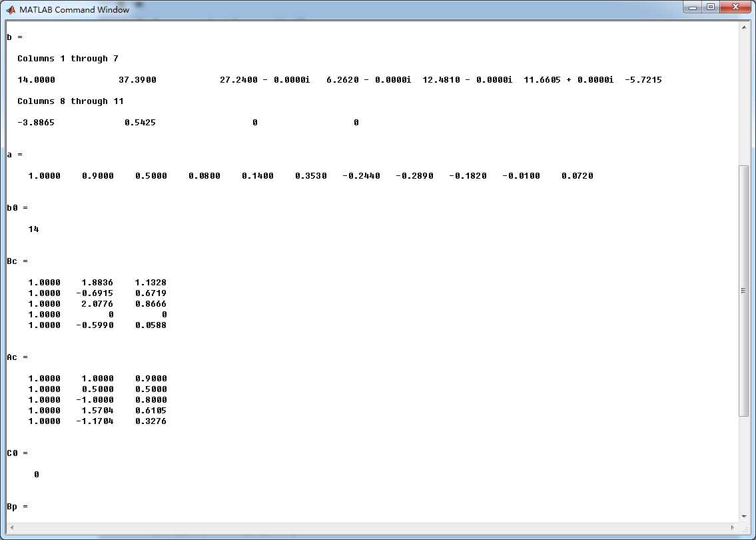The width and height of the screenshot is (756, 540).
Task: Click the MATLAB logo icon in title bar
Action: coord(11,9)
